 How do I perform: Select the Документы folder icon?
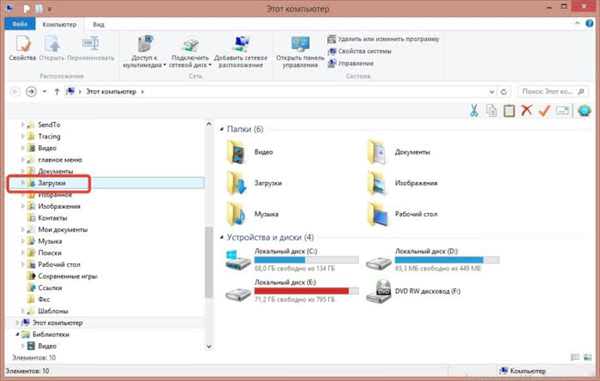click(x=377, y=152)
